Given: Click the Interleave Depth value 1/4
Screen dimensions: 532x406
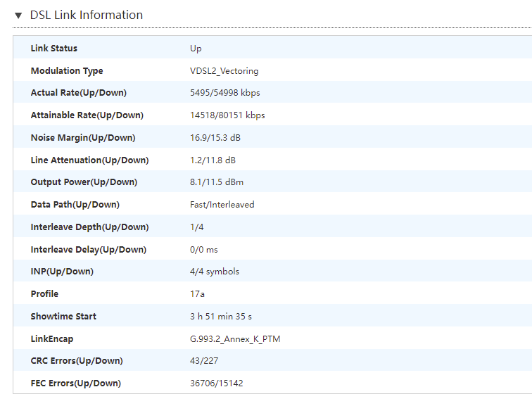Looking at the screenshot, I should coord(197,227).
